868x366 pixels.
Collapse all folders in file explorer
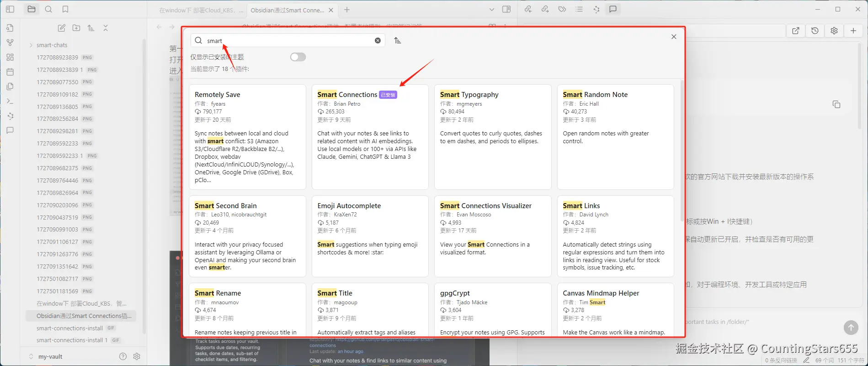click(106, 28)
